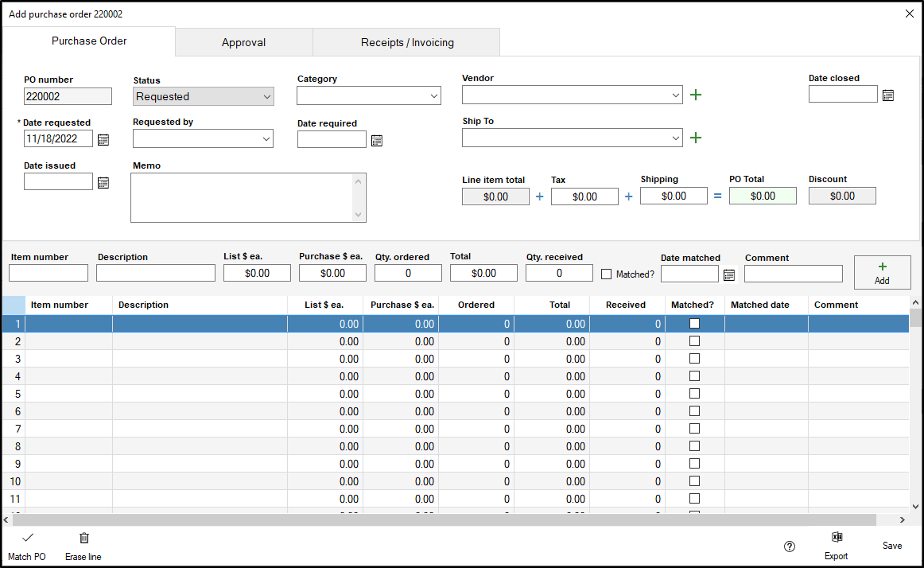Add new Ship To address with green plus
This screenshot has width=924, height=568.
click(x=696, y=138)
